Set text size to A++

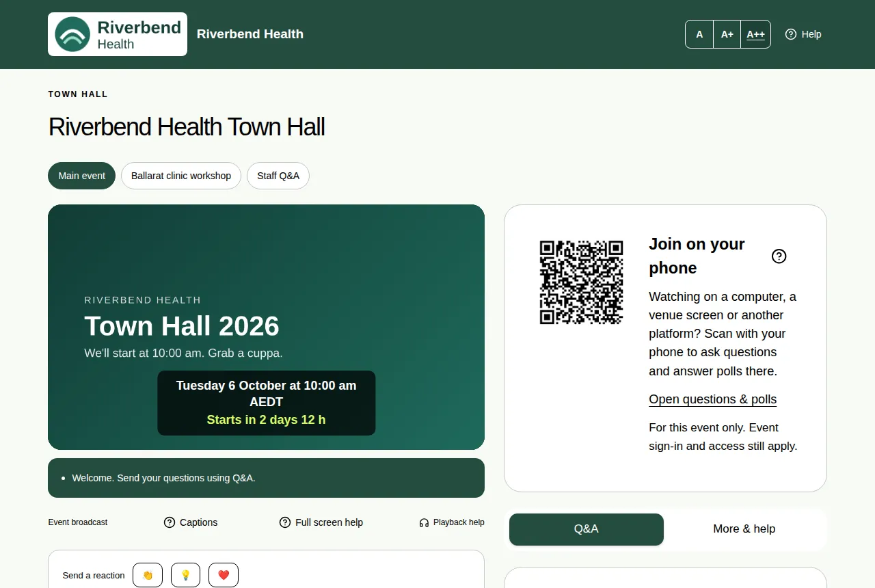pyautogui.click(x=755, y=34)
